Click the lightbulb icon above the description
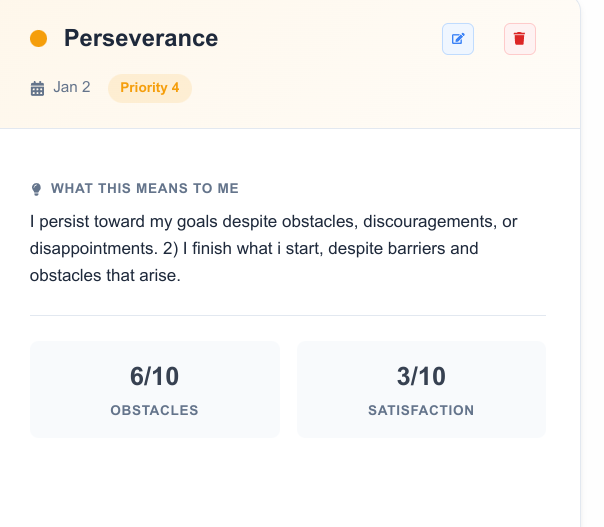604x527 pixels. pyautogui.click(x=37, y=189)
